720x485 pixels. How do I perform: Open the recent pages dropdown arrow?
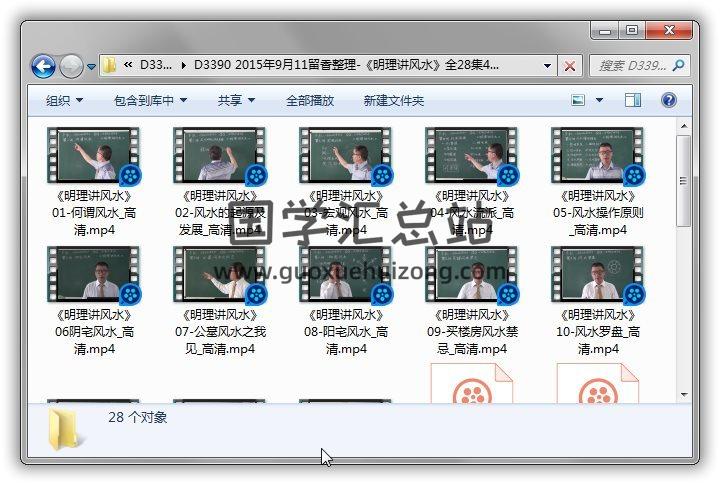pos(91,67)
